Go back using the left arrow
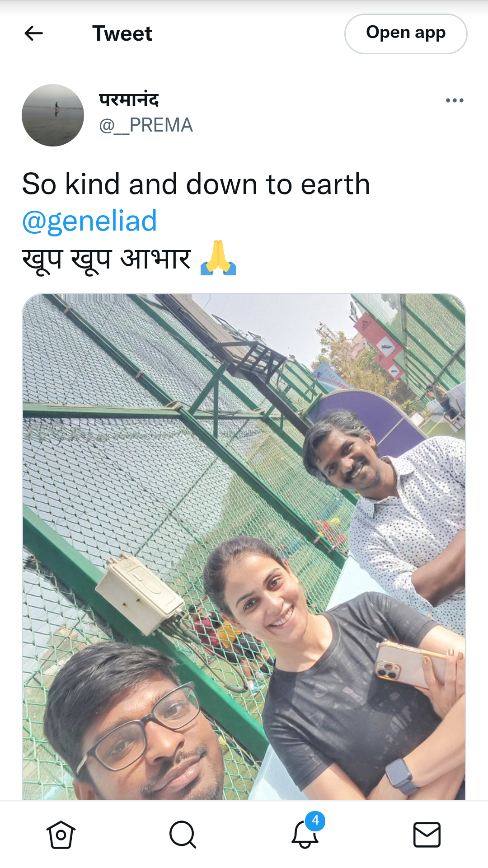The height and width of the screenshot is (868, 488). [33, 33]
